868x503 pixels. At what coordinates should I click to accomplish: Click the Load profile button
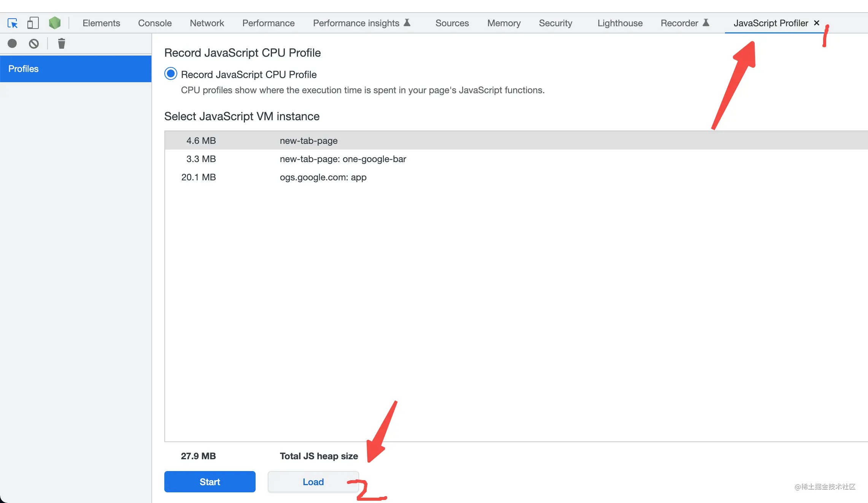point(313,481)
